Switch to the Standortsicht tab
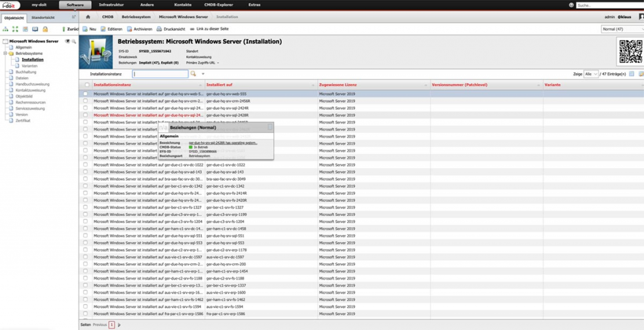 coord(42,17)
